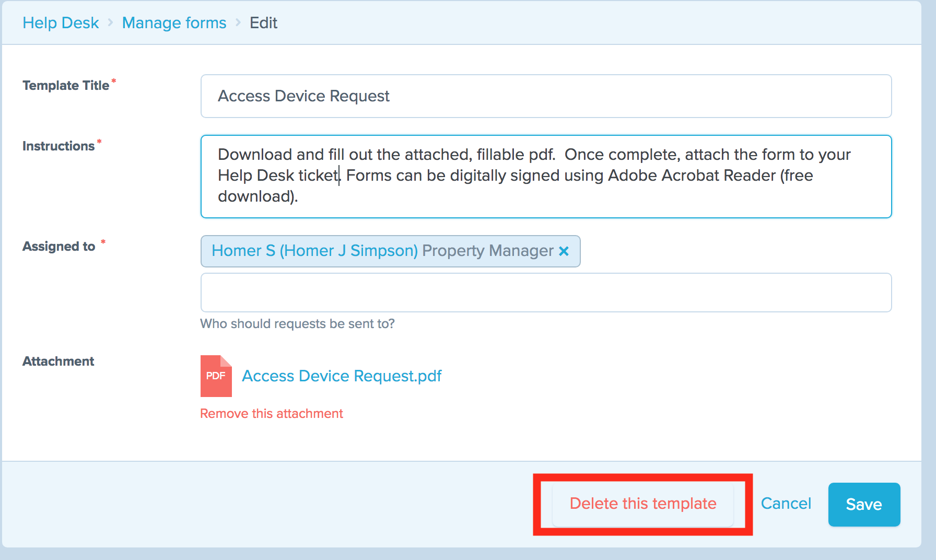Remove Homer S from assignees with the x icon

point(564,251)
